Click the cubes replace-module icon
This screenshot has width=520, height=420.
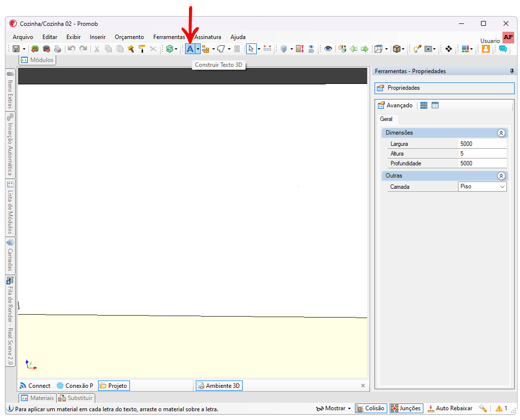pyautogui.click(x=342, y=49)
